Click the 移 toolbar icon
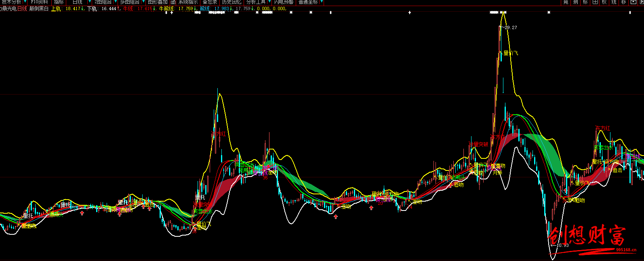This screenshot has height=261, width=644. click(624, 2)
